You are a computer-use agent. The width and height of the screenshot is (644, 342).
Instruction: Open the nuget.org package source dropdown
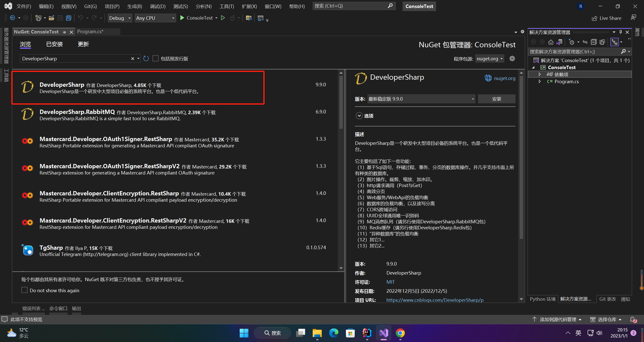[490, 59]
